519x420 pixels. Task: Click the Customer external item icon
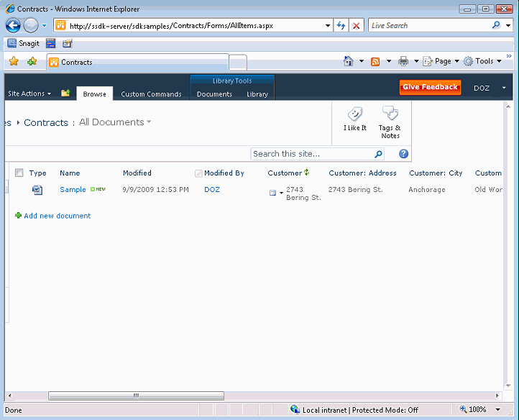(x=272, y=193)
